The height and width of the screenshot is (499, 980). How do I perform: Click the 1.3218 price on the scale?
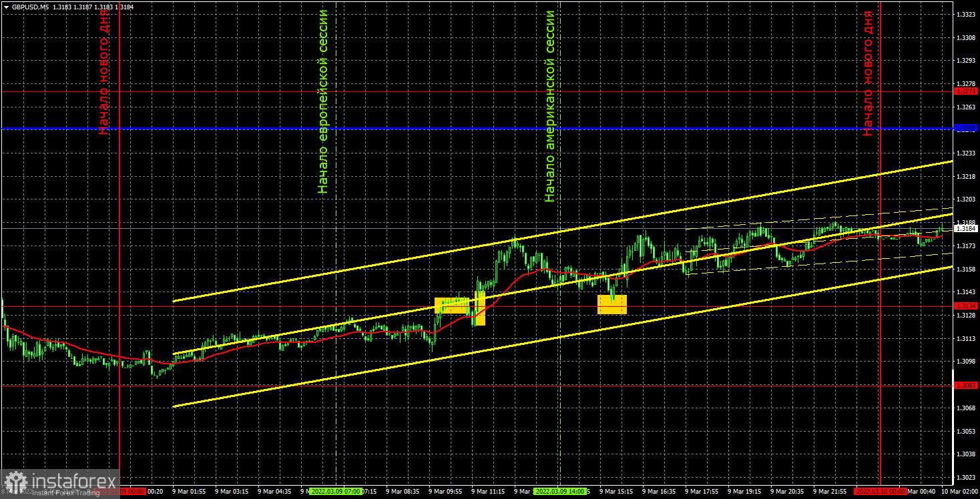pos(966,176)
